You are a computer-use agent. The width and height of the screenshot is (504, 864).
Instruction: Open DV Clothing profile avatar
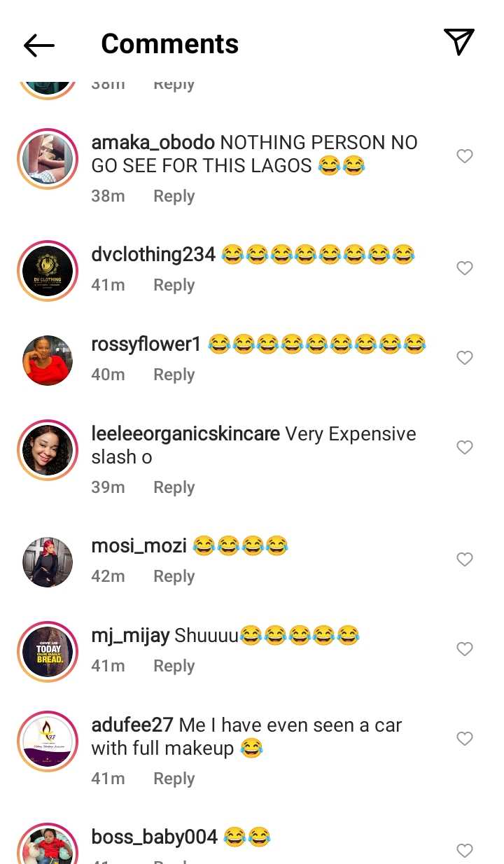[48, 271]
